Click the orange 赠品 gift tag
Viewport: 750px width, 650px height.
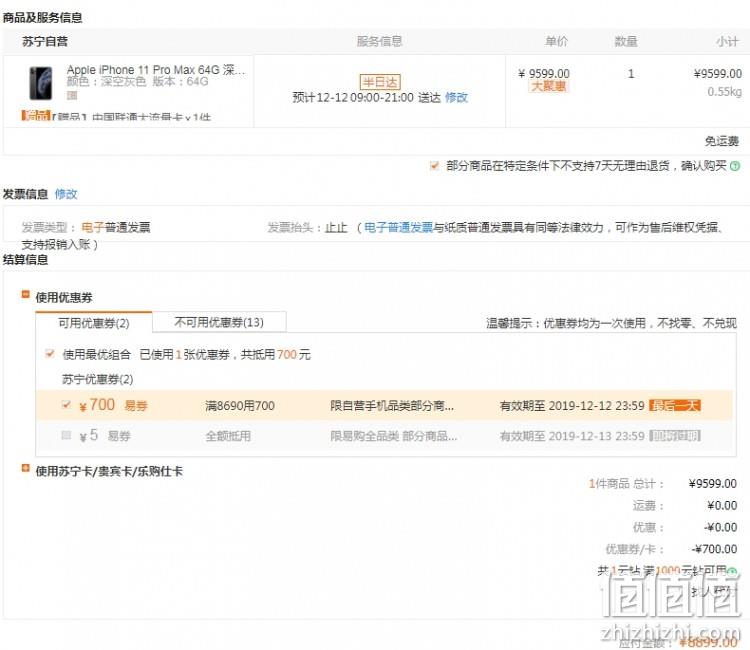tap(36, 115)
